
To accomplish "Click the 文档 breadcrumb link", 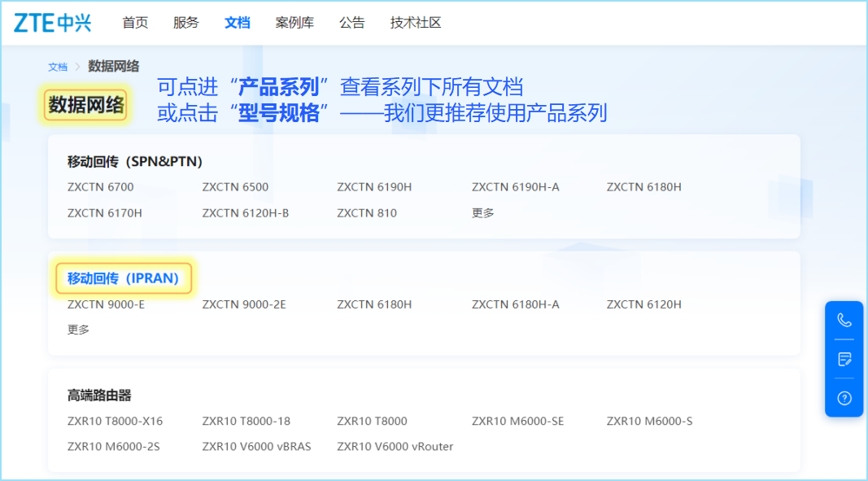I will 58,67.
